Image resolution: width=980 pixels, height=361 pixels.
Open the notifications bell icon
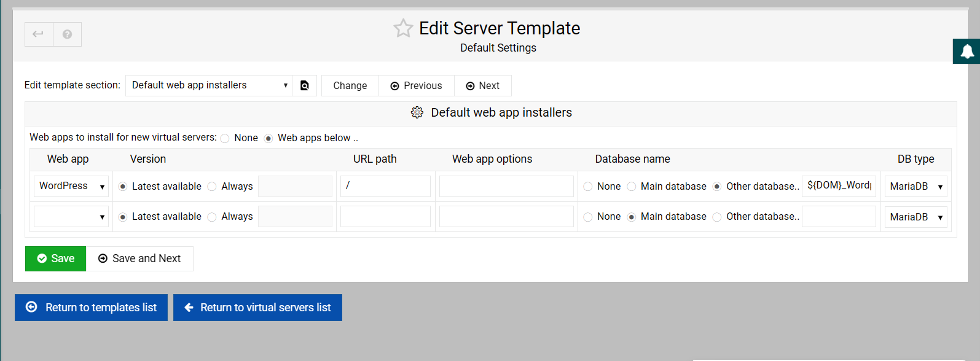tap(966, 52)
